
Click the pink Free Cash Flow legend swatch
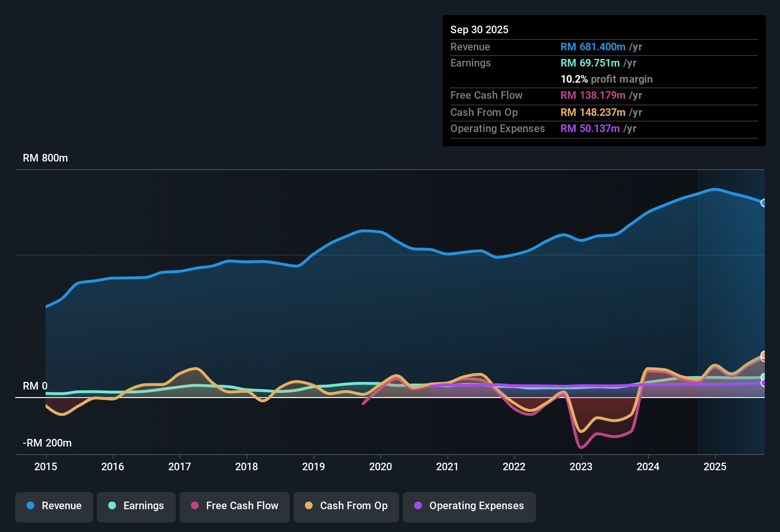tap(194, 506)
